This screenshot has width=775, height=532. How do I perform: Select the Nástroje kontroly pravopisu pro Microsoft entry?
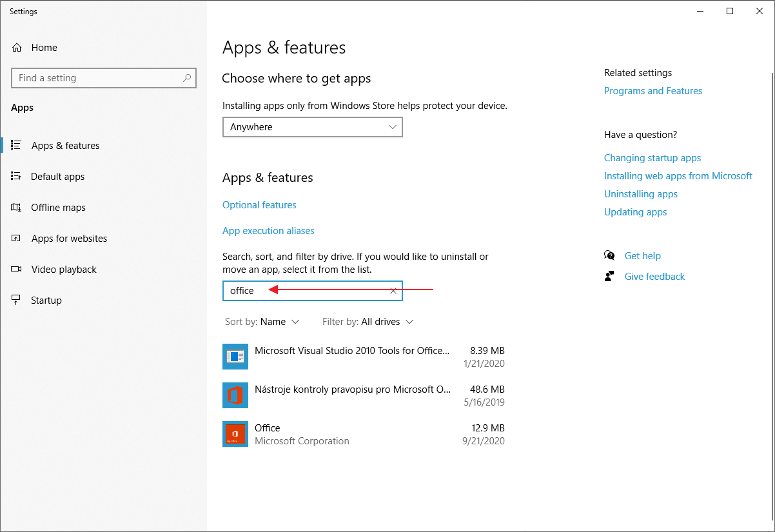point(353,389)
